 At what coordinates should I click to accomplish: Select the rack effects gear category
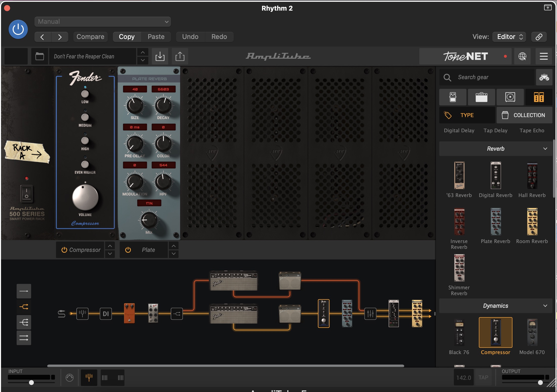click(539, 97)
